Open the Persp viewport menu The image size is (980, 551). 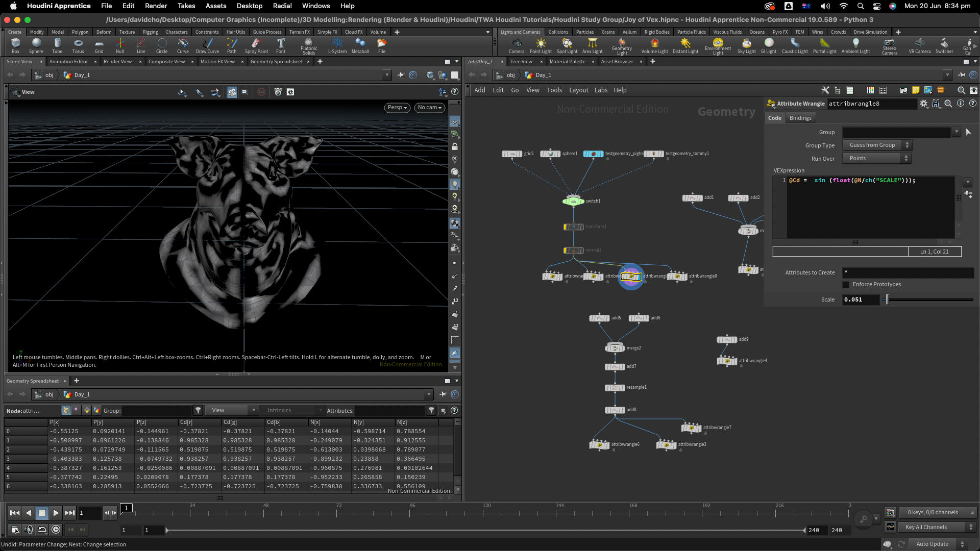(x=397, y=108)
